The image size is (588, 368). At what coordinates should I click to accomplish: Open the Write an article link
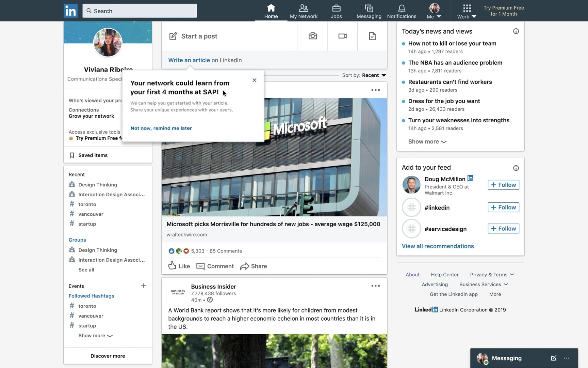pos(189,60)
